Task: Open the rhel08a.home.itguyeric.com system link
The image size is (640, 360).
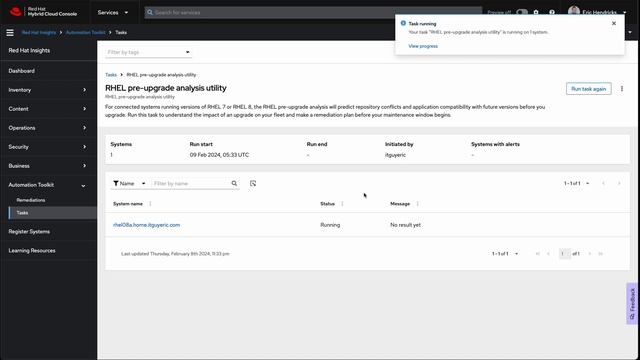Action: click(147, 225)
